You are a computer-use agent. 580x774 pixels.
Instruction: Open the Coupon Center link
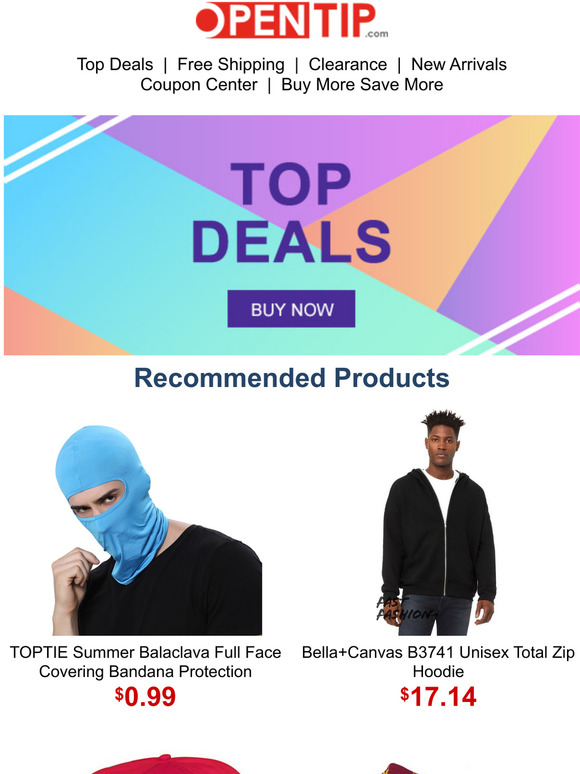pos(198,84)
